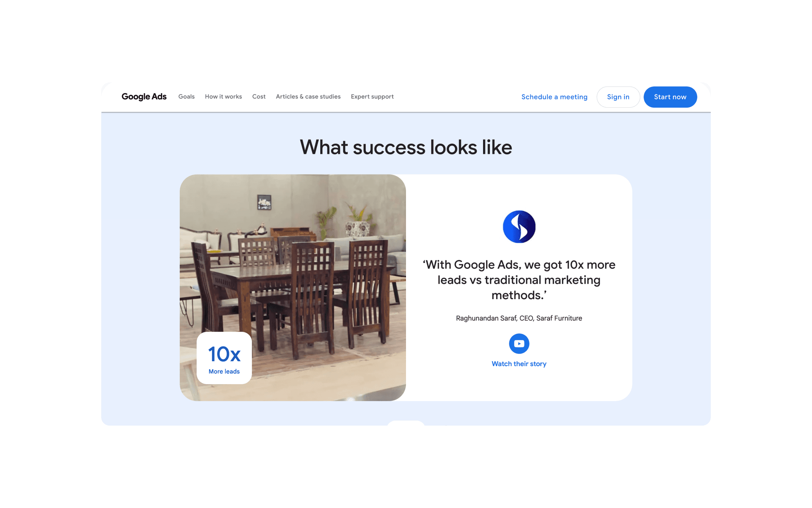Click the dining table showroom photo

293,287
